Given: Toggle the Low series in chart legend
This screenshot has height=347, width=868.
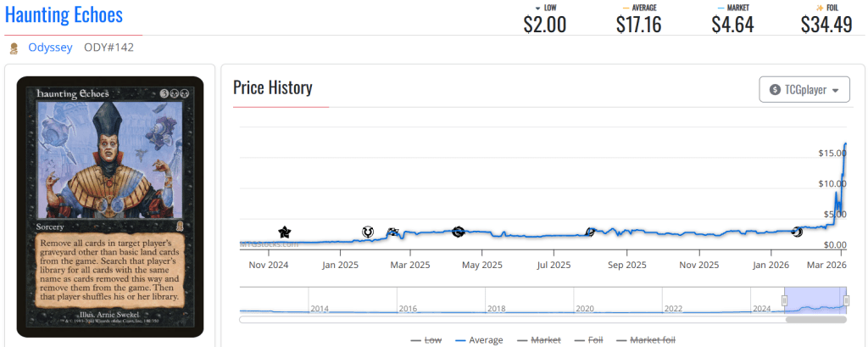Looking at the screenshot, I should click(x=426, y=340).
